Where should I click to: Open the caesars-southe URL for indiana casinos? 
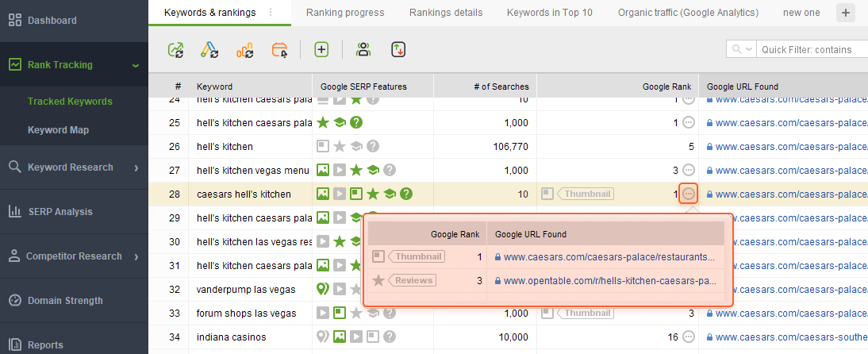tap(792, 337)
